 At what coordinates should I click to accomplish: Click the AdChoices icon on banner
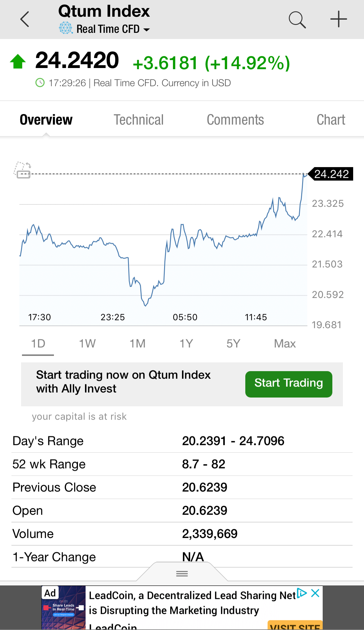[x=302, y=593]
